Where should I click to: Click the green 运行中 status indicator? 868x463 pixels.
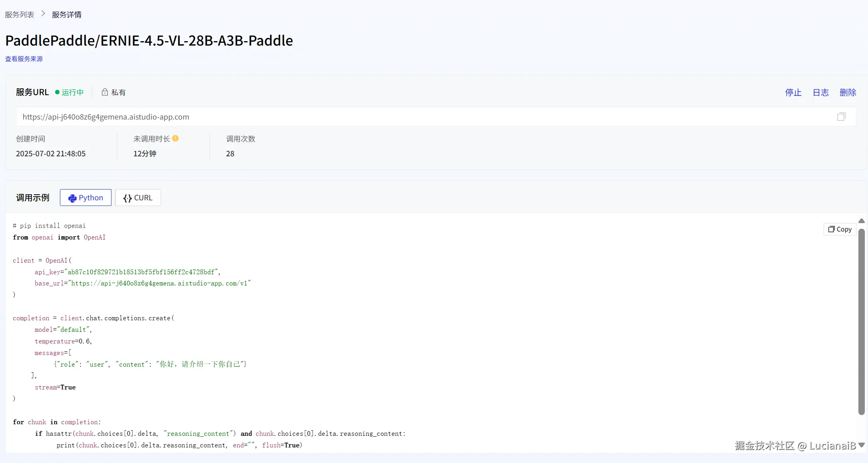(70, 92)
